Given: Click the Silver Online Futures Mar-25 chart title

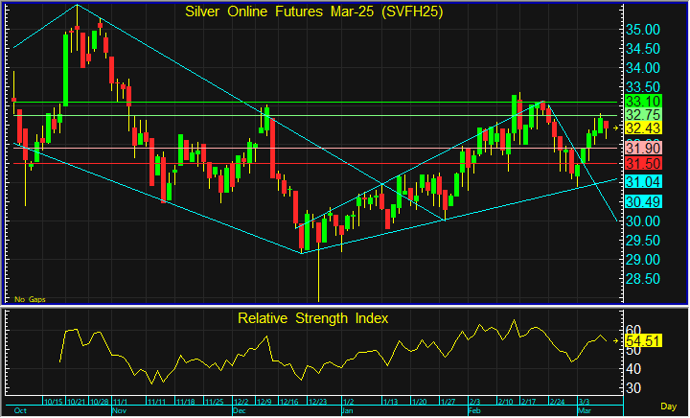Looking at the screenshot, I should pos(314,12).
